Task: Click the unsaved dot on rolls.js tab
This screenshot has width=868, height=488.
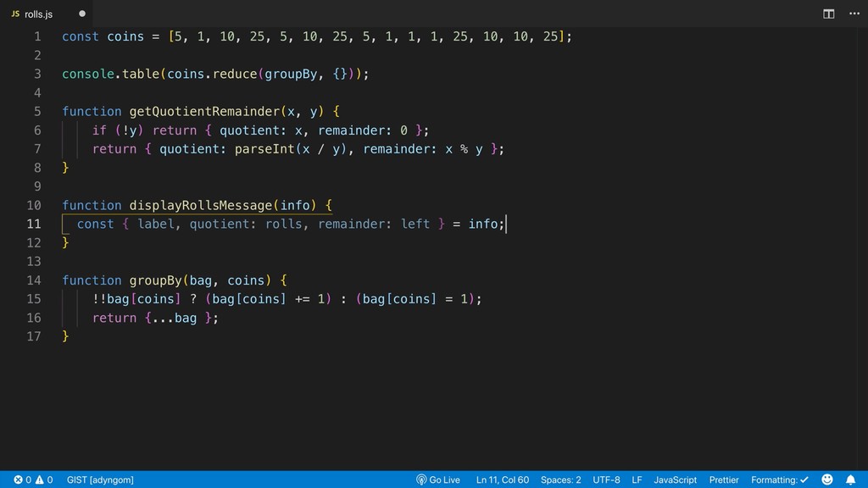Action: (x=82, y=14)
